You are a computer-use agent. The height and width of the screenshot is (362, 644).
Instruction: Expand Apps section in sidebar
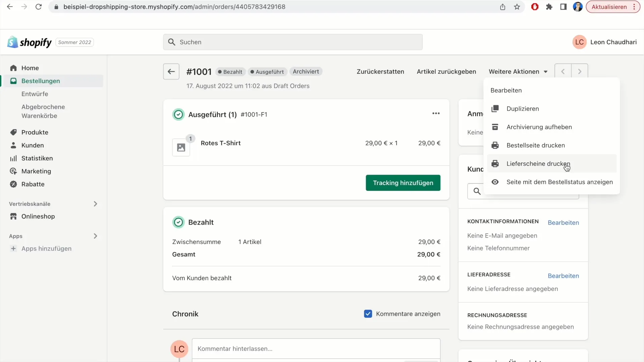(x=95, y=236)
